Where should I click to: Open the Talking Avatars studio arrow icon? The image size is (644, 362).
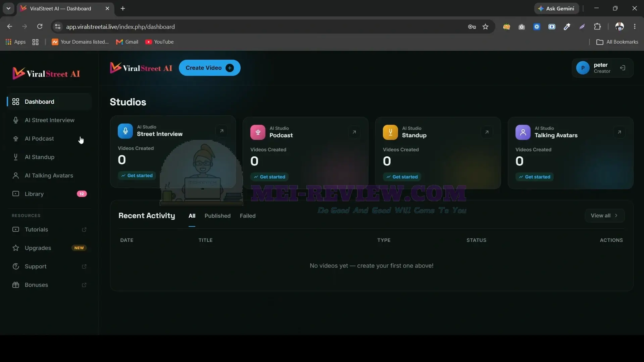coord(619,132)
